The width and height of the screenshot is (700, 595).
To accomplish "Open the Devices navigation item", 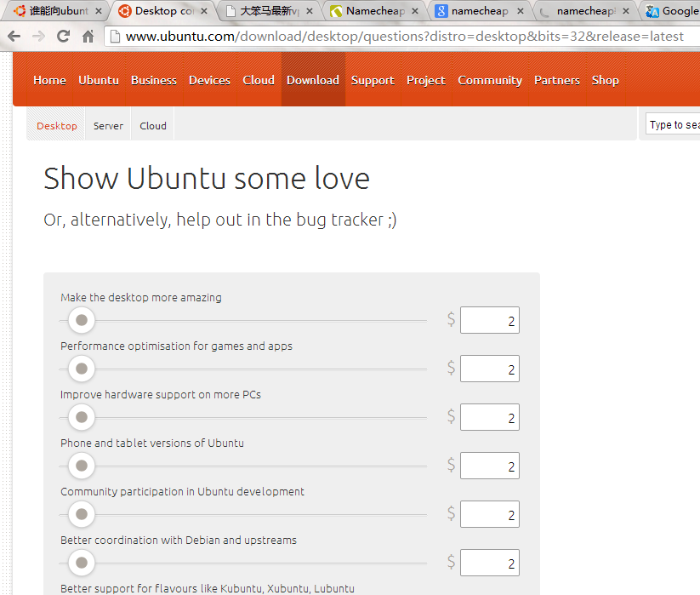I will pos(209,80).
